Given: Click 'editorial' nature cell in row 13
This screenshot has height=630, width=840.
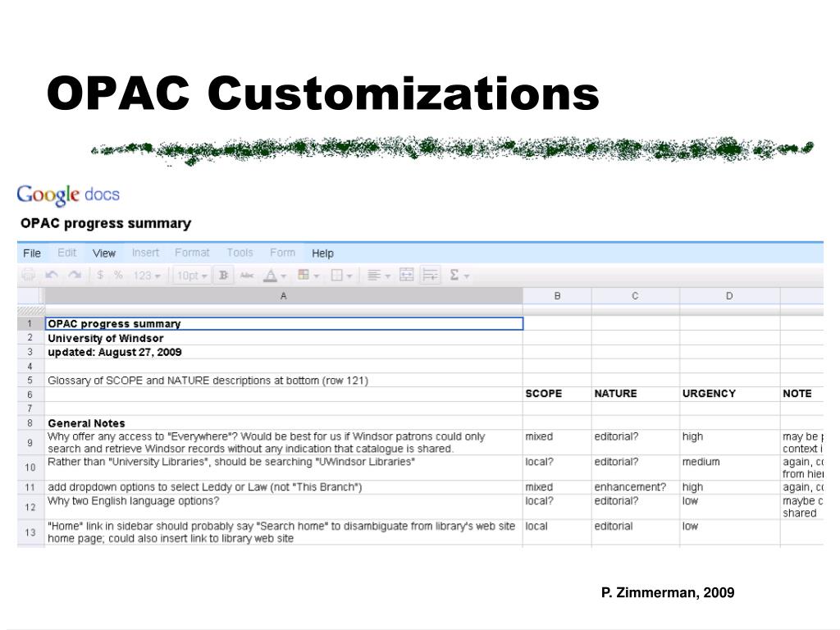Looking at the screenshot, I should 636,532.
